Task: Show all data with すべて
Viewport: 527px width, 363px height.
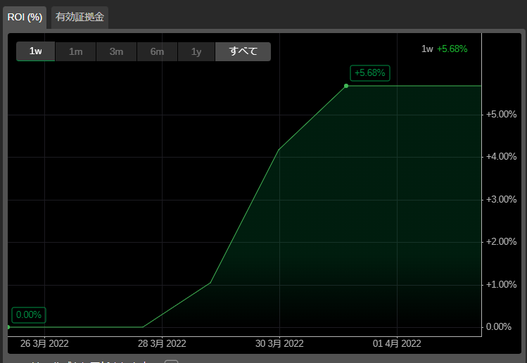Action: tap(243, 51)
